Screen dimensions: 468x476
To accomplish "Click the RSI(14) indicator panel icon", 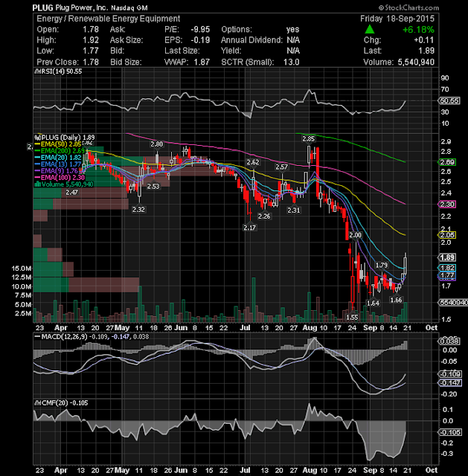I will coord(37,71).
